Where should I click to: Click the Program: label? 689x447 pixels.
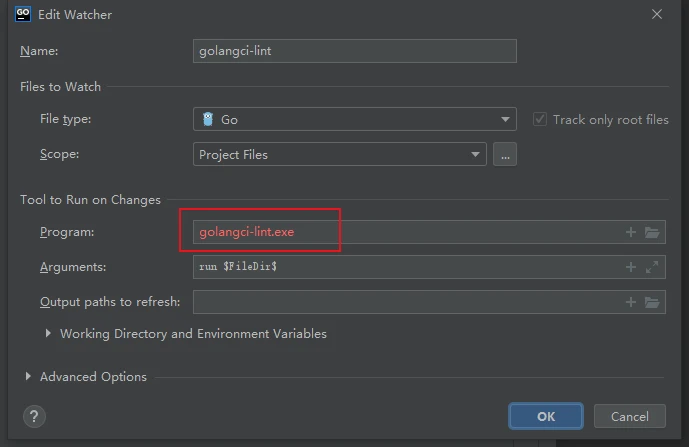(67, 232)
